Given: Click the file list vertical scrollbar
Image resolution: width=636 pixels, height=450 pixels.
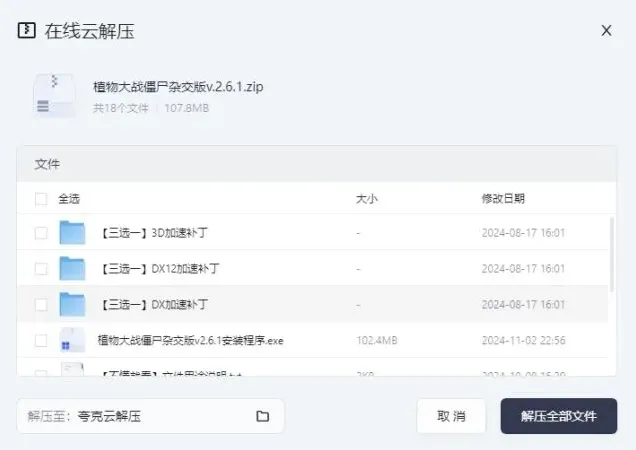Looking at the screenshot, I should coord(612,254).
